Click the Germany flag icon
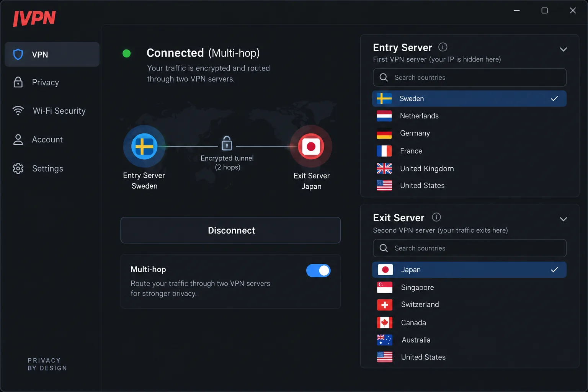 coord(384,133)
